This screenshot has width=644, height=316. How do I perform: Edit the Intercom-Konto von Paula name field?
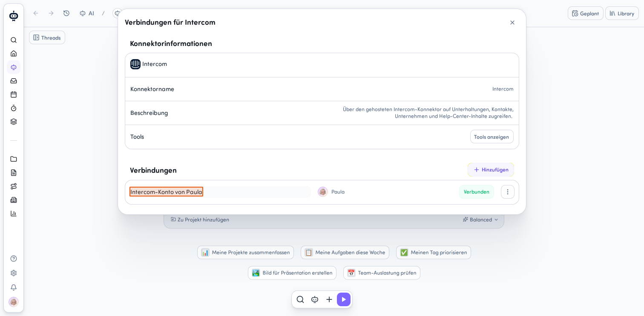[x=220, y=192]
